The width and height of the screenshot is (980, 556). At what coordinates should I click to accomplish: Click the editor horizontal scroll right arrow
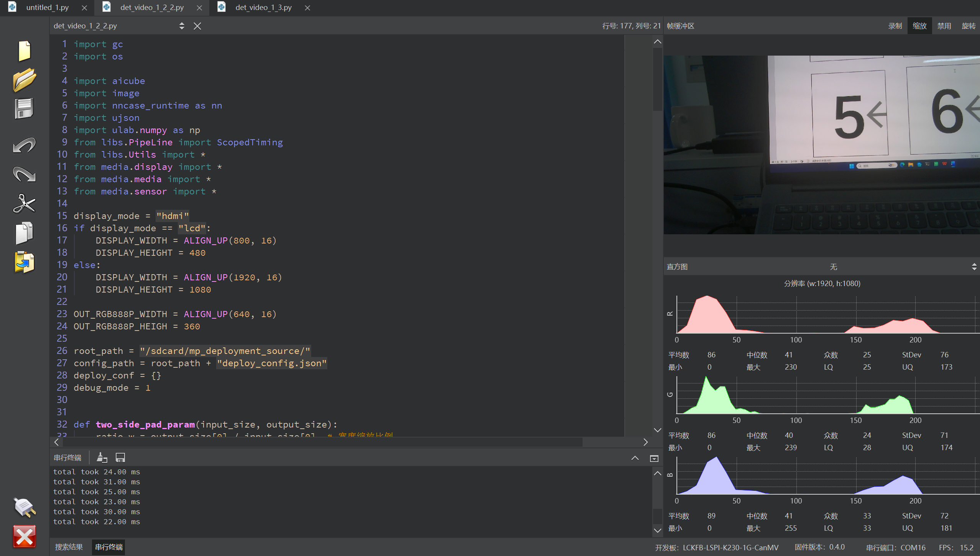(x=646, y=442)
